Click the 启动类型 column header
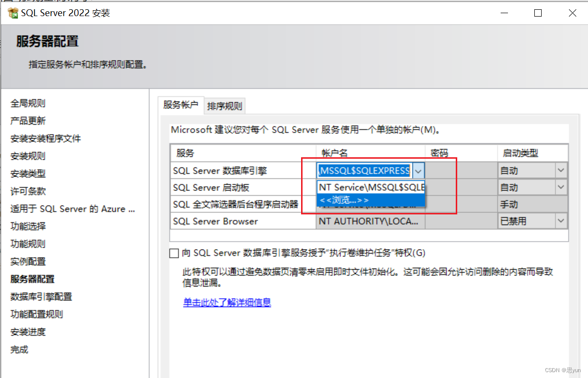 click(x=533, y=153)
